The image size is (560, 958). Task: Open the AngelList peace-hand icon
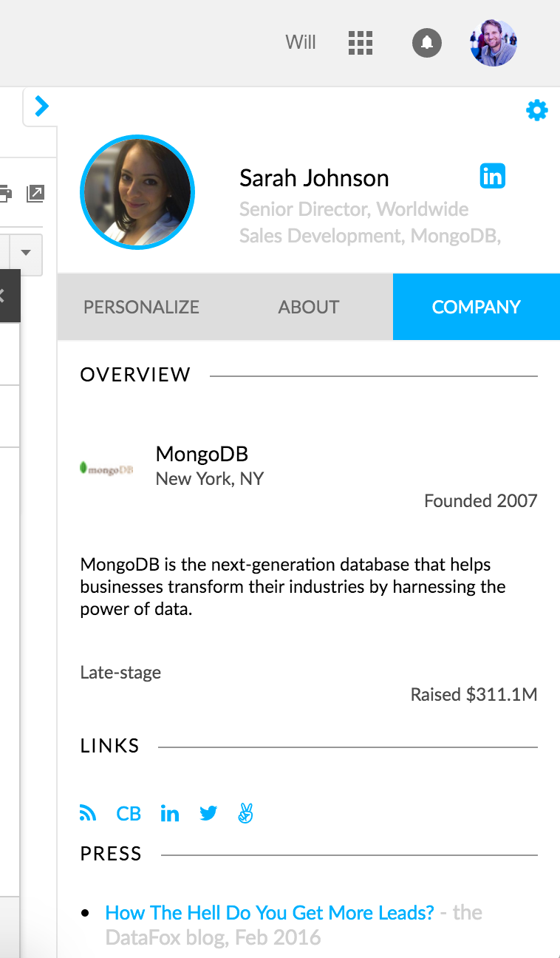coord(245,814)
